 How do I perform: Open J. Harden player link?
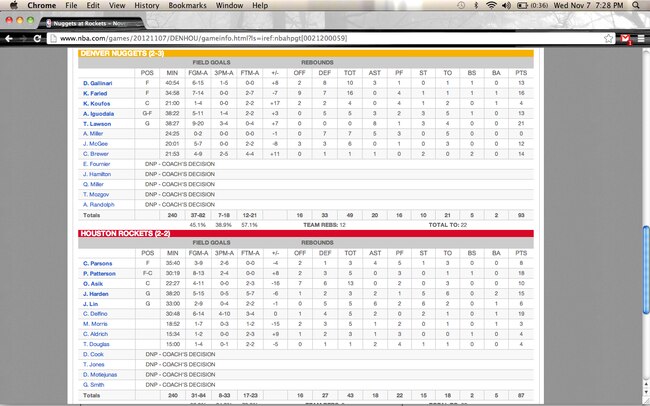pyautogui.click(x=95, y=294)
